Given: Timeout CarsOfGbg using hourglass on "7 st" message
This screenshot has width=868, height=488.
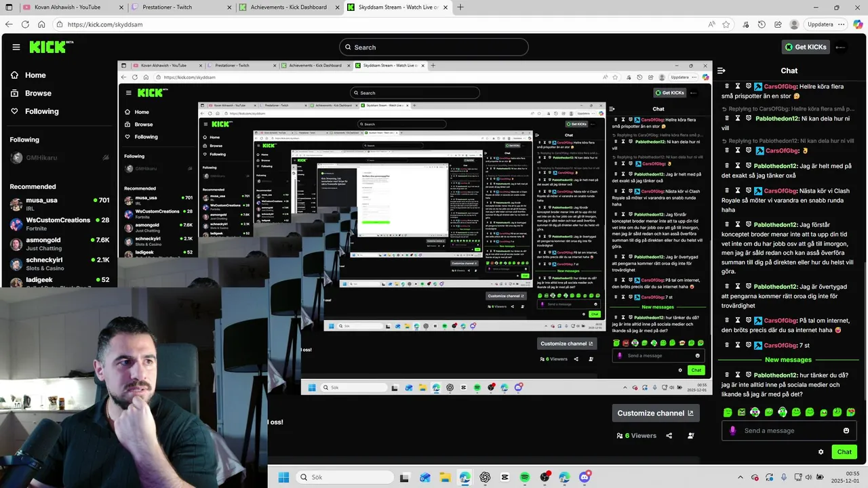Looking at the screenshot, I should [738, 345].
